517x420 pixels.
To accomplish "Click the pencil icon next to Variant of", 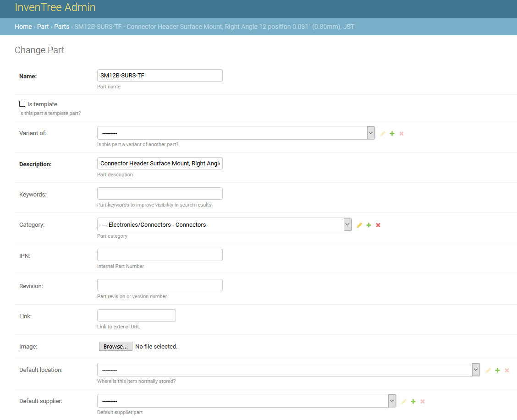I will 383,133.
